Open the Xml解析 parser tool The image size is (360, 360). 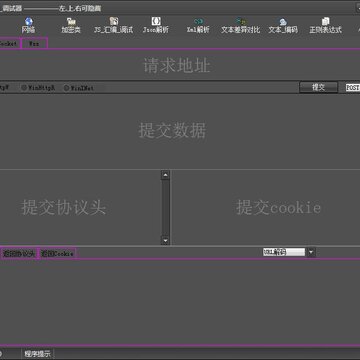pyautogui.click(x=198, y=26)
